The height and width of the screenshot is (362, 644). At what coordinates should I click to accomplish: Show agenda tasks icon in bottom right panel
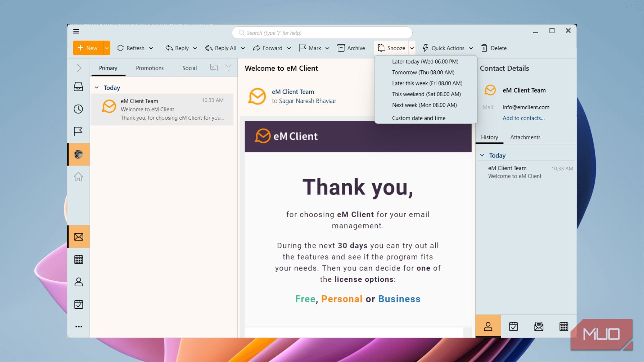click(x=514, y=326)
